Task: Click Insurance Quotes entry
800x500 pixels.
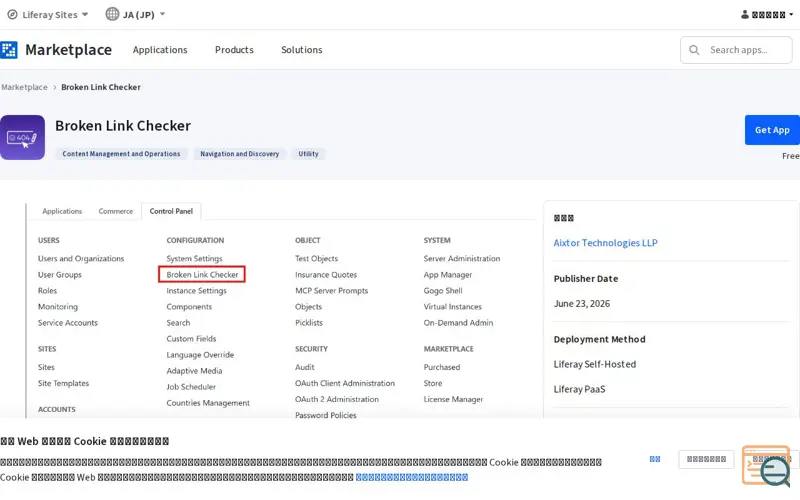Action: [326, 274]
